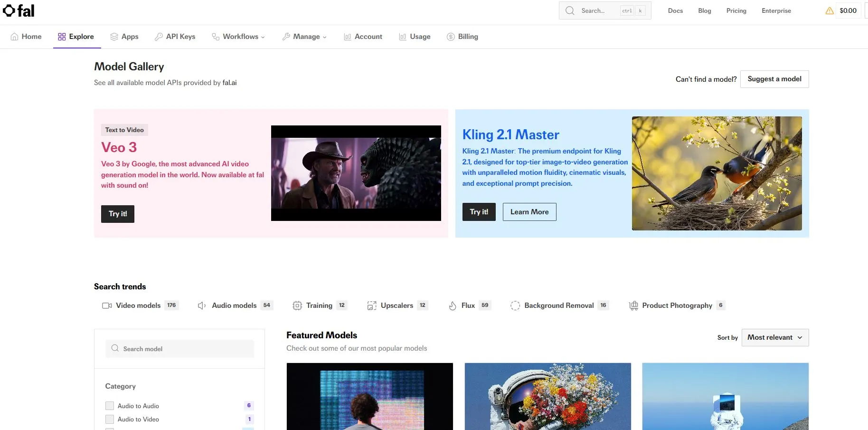Expand the Workflows menu
The image size is (868, 430).
pyautogui.click(x=238, y=37)
